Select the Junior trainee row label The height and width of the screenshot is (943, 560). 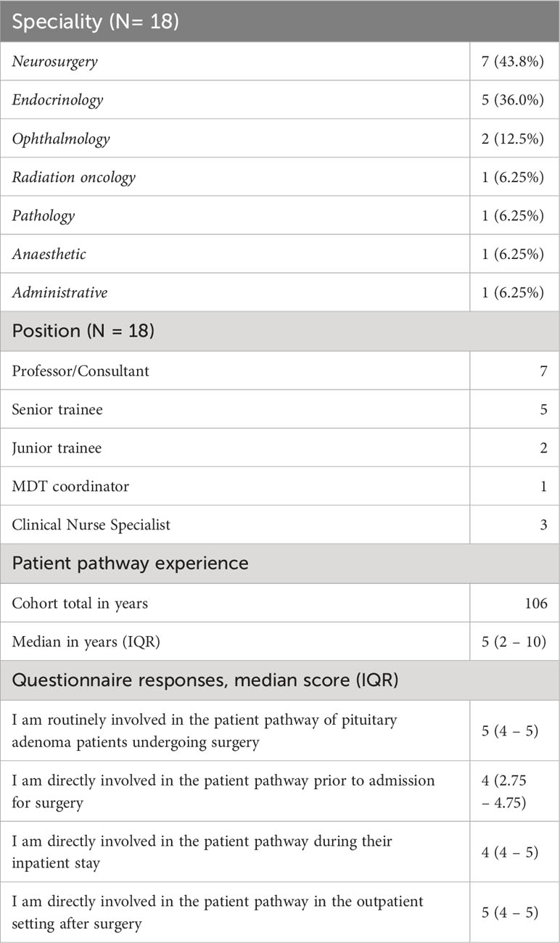point(57,448)
